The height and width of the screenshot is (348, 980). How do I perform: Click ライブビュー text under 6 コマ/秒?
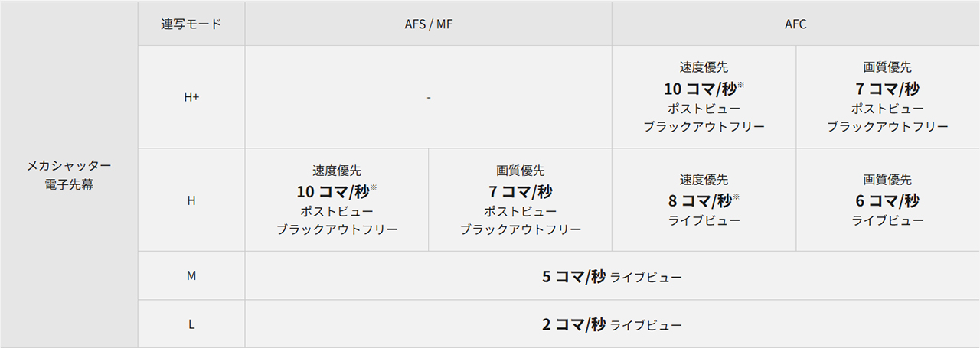(887, 221)
